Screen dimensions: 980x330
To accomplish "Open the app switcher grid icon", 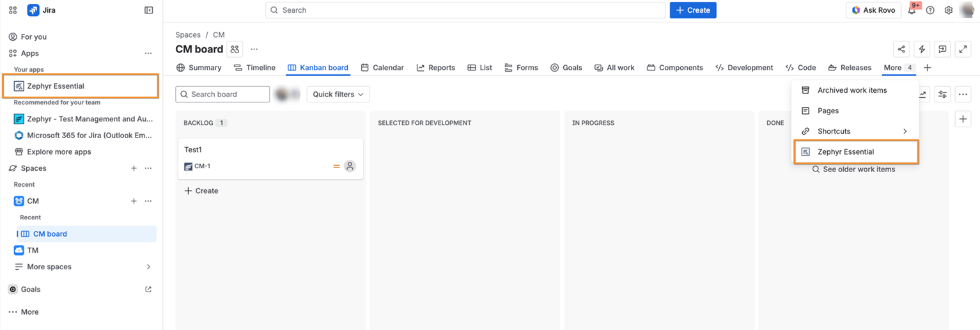I will 13,10.
